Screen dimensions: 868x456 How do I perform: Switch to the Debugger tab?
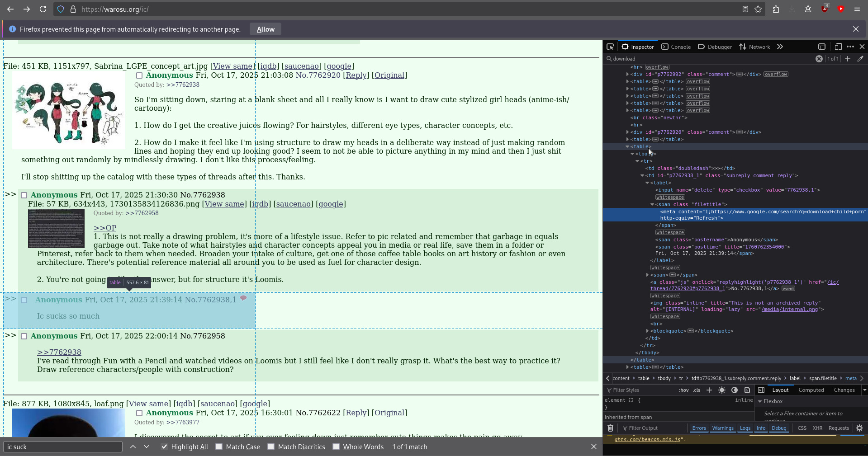(715, 47)
